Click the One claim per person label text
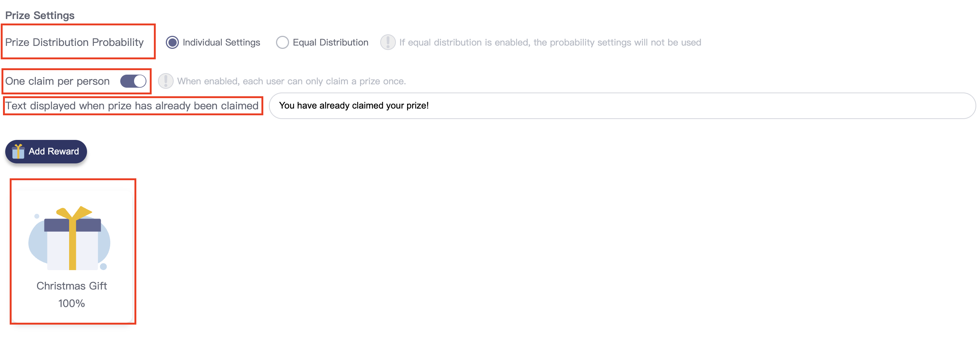Image resolution: width=980 pixels, height=341 pixels. click(58, 81)
